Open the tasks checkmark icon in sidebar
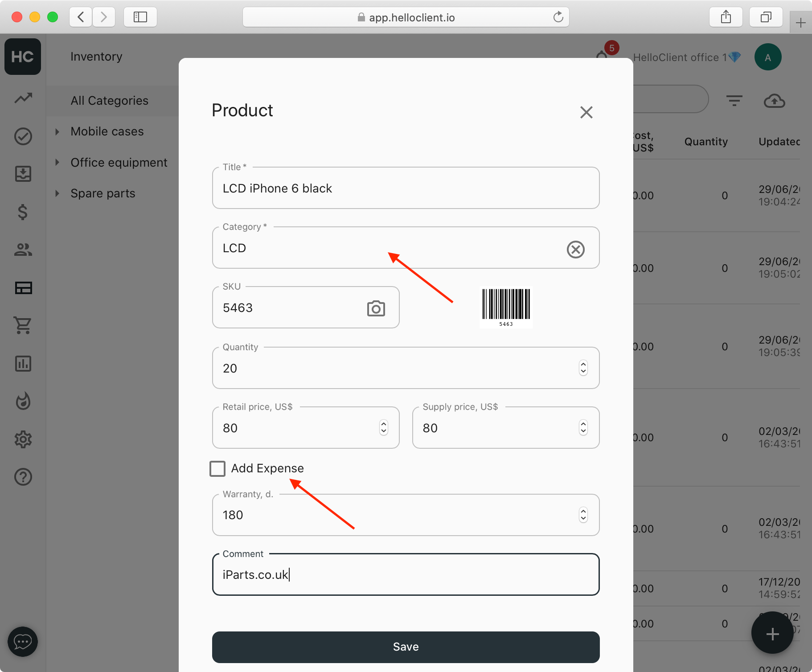Viewport: 812px width, 672px height. point(23,136)
